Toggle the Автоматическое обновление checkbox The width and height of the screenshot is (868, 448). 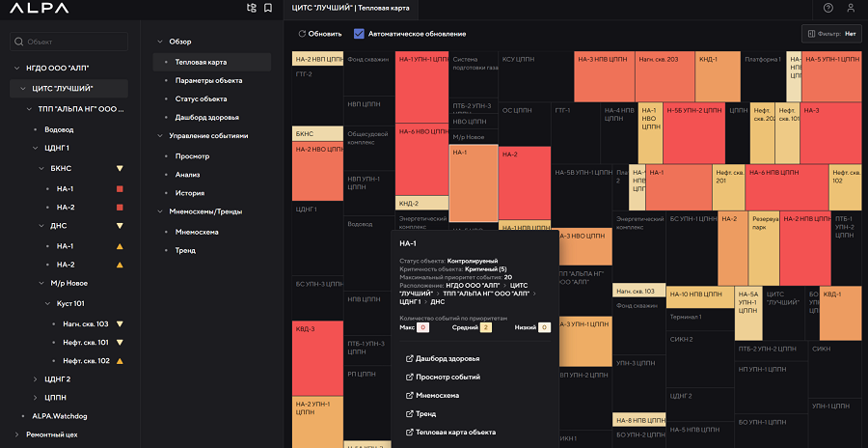(359, 34)
